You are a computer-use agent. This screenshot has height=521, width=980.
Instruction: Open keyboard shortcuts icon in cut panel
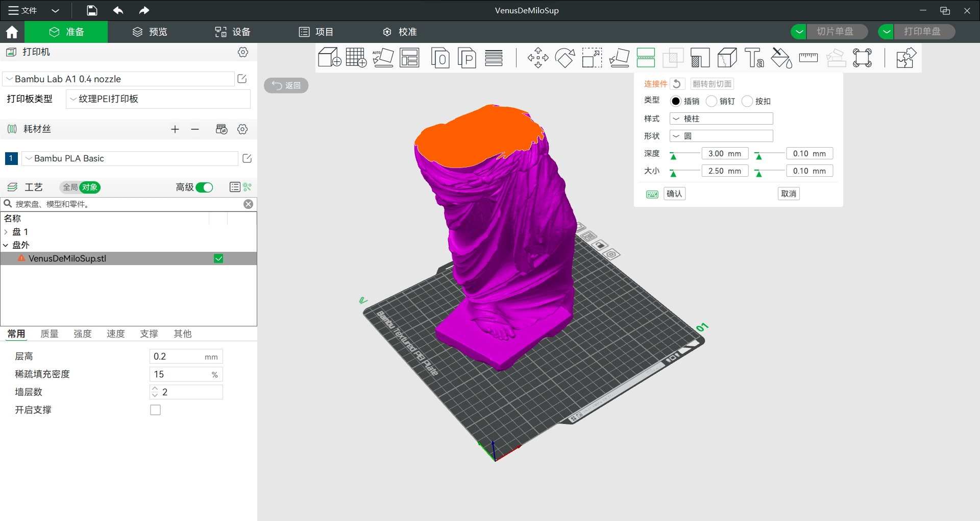click(652, 194)
